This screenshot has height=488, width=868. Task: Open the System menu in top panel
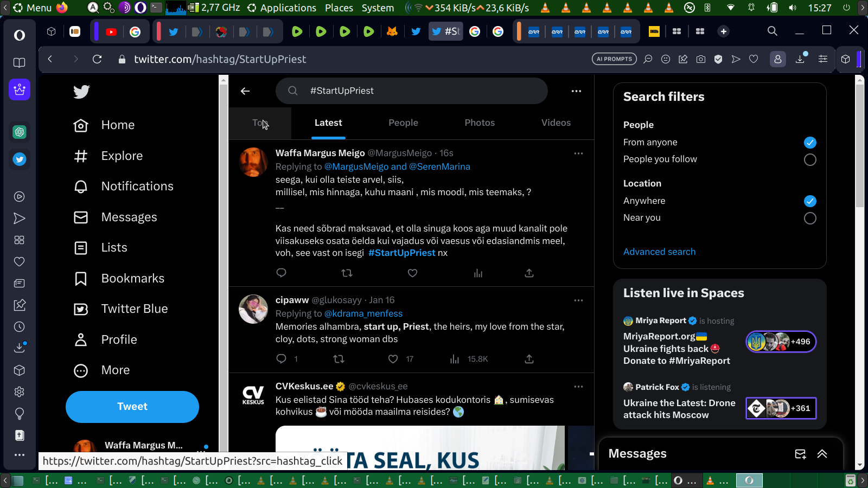coord(378,8)
